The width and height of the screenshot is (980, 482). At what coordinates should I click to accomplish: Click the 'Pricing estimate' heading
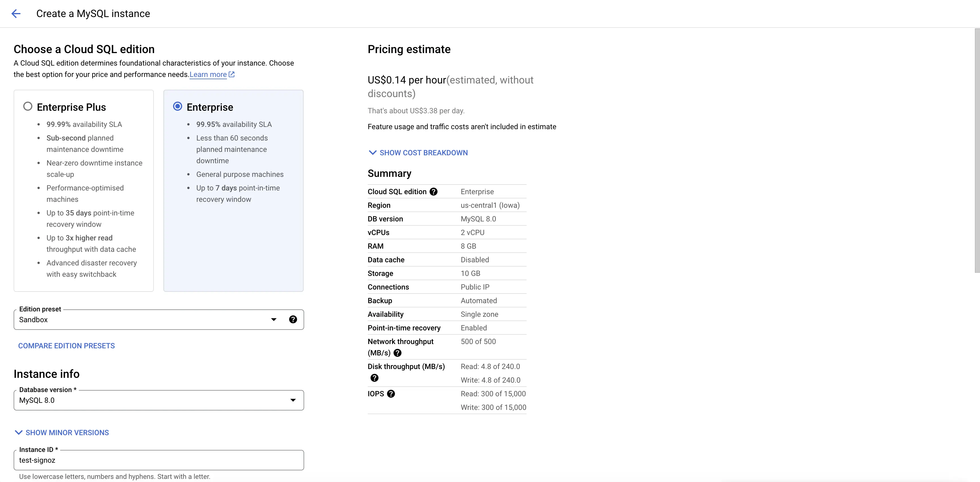coord(409,49)
